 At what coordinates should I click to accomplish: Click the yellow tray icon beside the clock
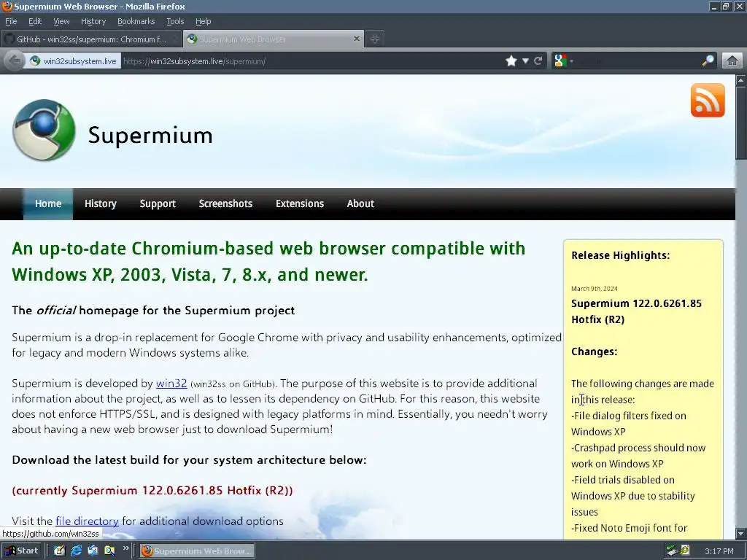[685, 551]
